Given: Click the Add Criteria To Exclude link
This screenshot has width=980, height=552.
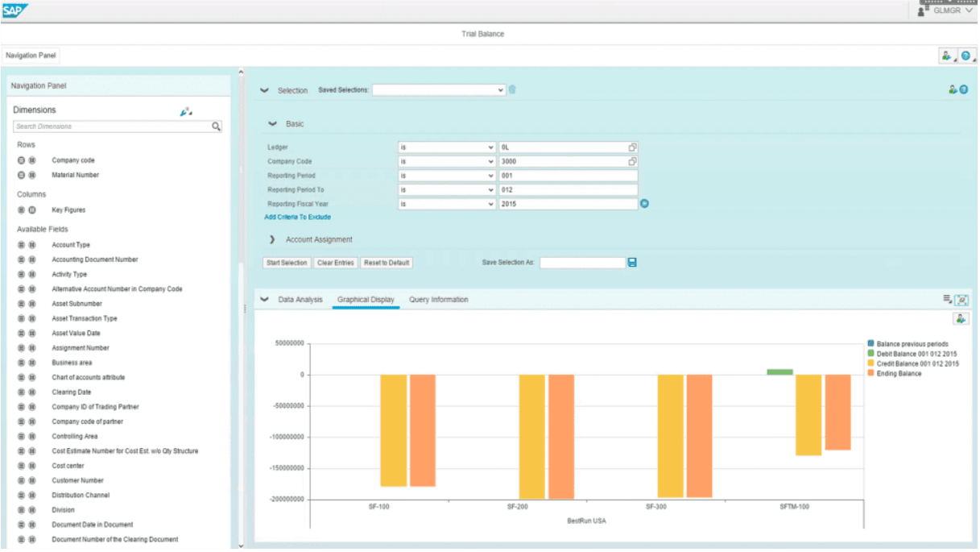Looking at the screenshot, I should pyautogui.click(x=298, y=218).
